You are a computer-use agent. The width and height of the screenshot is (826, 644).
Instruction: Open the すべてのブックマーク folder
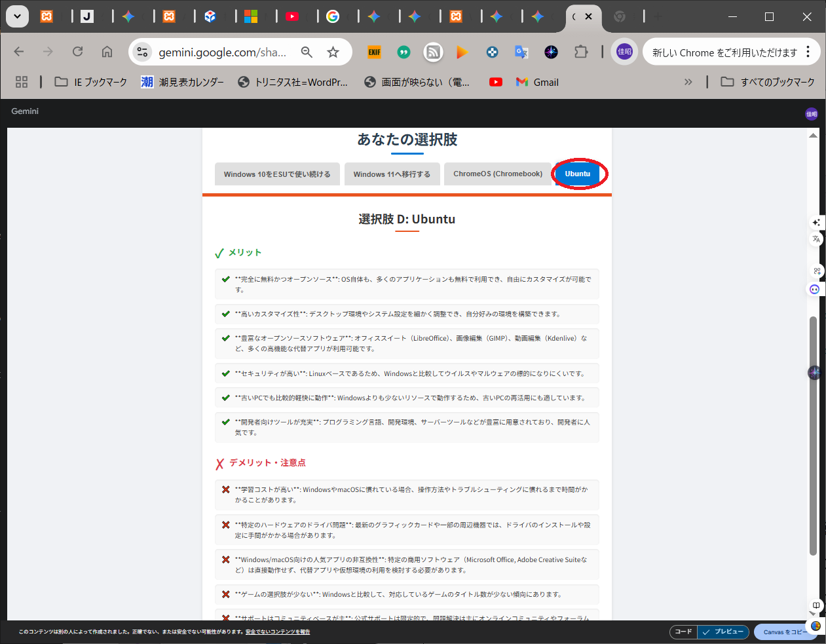point(768,82)
